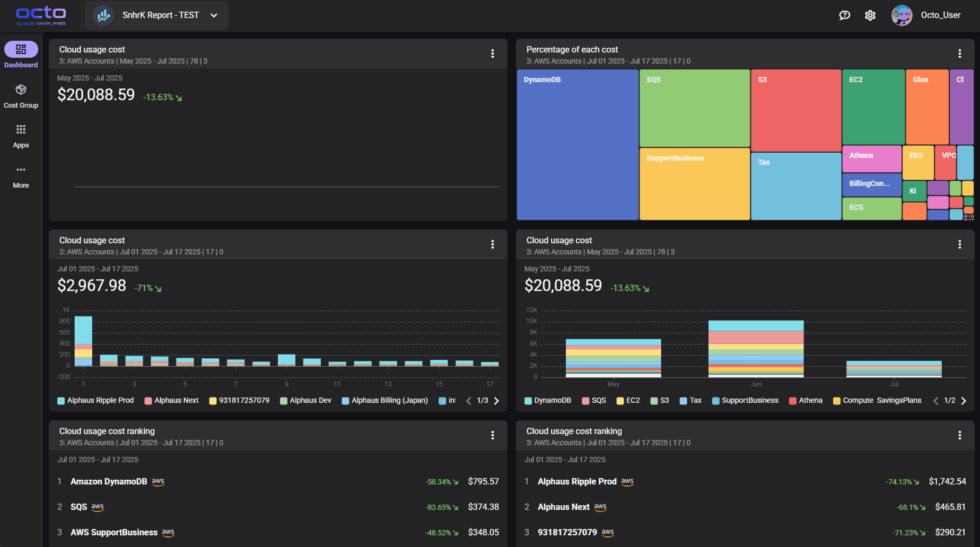Open options menu for top Cloud usage cost card
Image resolution: width=980 pixels, height=547 pixels.
493,54
